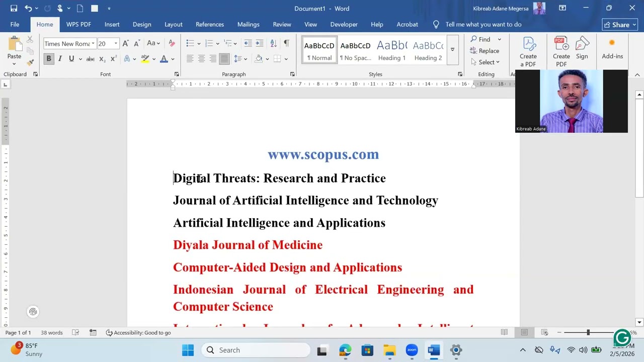Apply the No Spacing style

coord(355,51)
